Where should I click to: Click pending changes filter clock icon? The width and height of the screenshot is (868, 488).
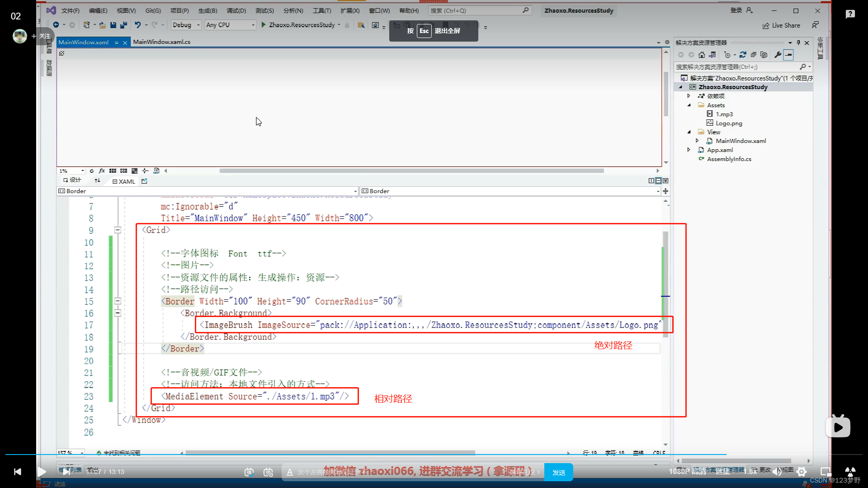coord(727,55)
